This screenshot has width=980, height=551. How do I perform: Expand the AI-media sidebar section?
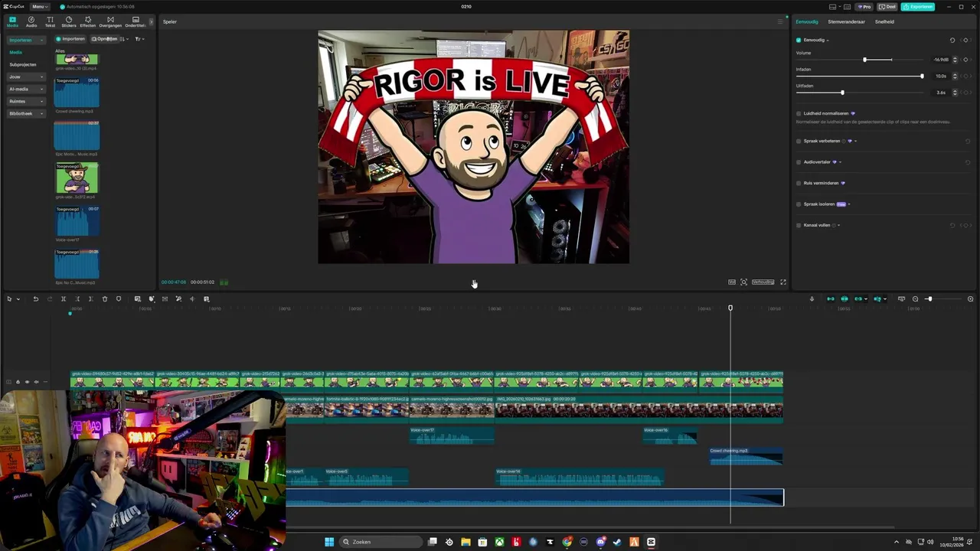coord(25,89)
